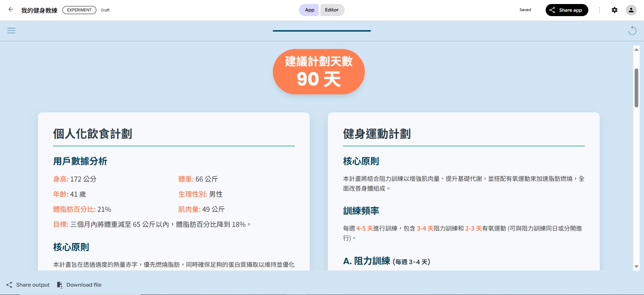Switch to the Editor tab
This screenshot has width=644, height=295.
(331, 10)
